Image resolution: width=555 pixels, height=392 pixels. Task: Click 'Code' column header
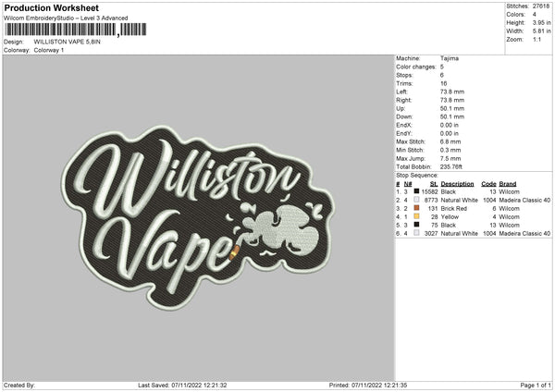click(x=488, y=184)
